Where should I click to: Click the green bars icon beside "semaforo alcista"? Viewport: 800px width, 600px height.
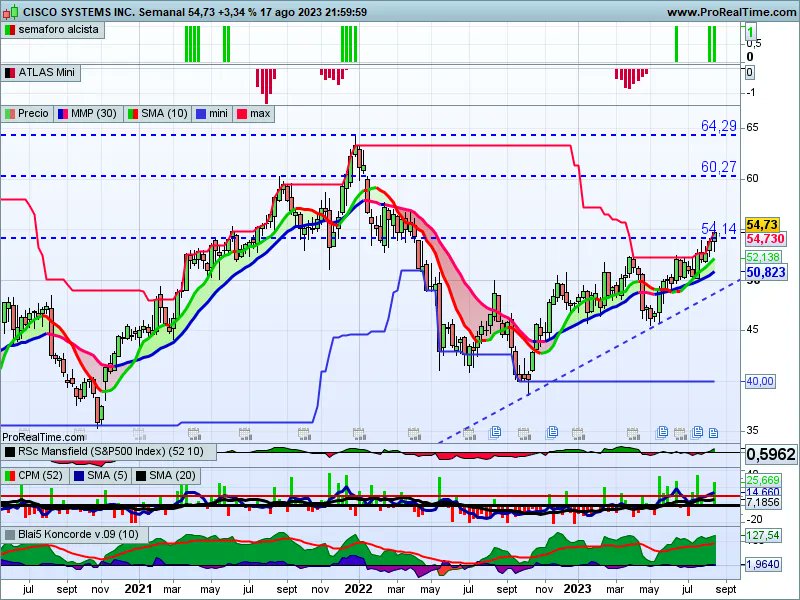(9, 30)
